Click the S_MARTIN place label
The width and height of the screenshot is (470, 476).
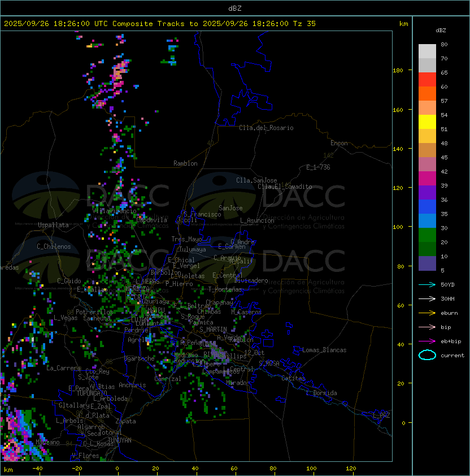click(x=213, y=330)
